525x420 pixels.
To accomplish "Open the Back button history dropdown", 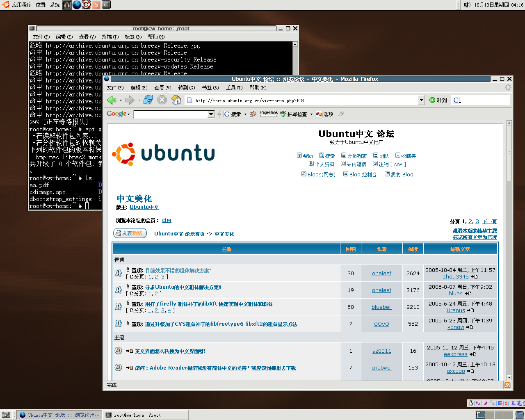I will coord(121,100).
